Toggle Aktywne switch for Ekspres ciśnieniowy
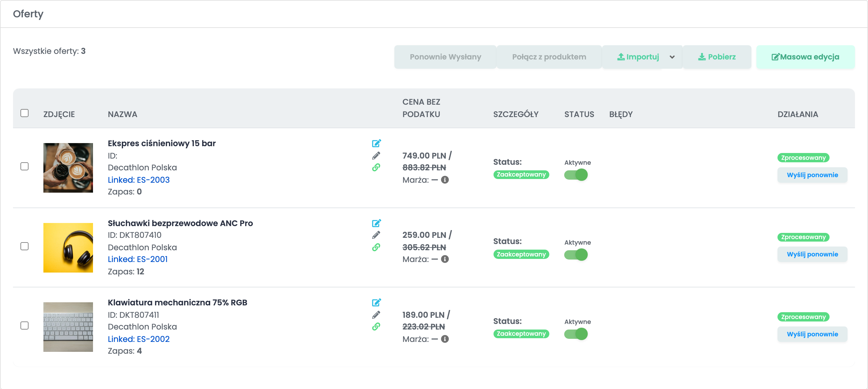Screen dimensions: 868x389 point(576,175)
